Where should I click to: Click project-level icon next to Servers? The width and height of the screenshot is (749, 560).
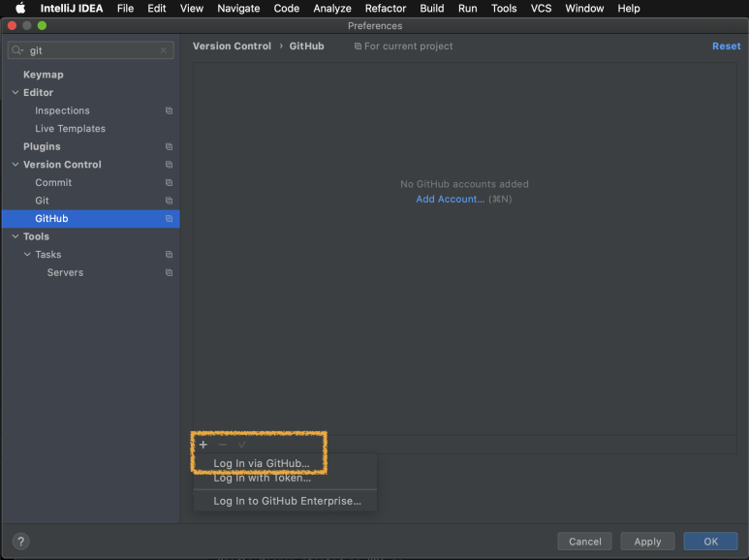pyautogui.click(x=170, y=273)
